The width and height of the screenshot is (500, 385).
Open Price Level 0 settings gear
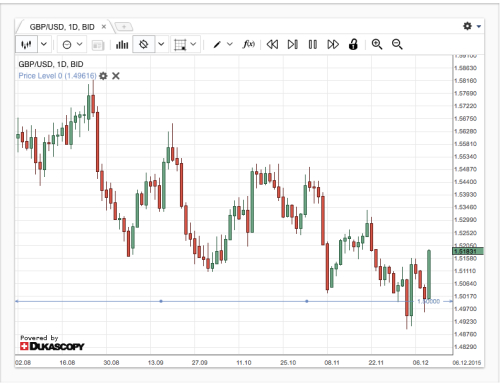[x=103, y=76]
